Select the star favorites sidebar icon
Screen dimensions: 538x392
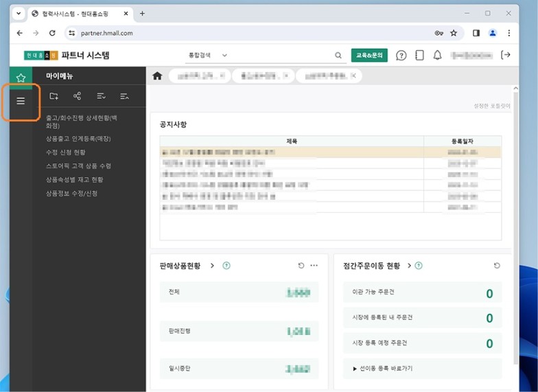(21, 78)
